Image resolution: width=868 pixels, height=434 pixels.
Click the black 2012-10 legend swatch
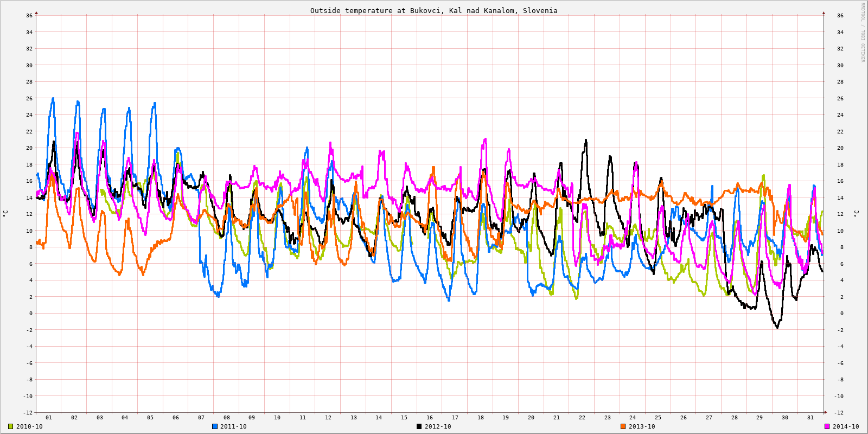[419, 426]
